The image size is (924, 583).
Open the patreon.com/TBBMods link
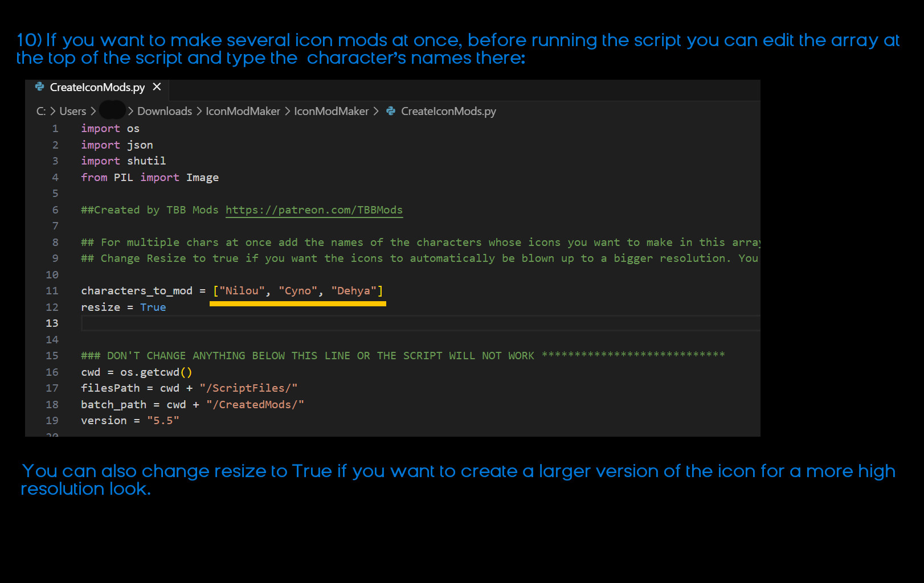tap(314, 210)
